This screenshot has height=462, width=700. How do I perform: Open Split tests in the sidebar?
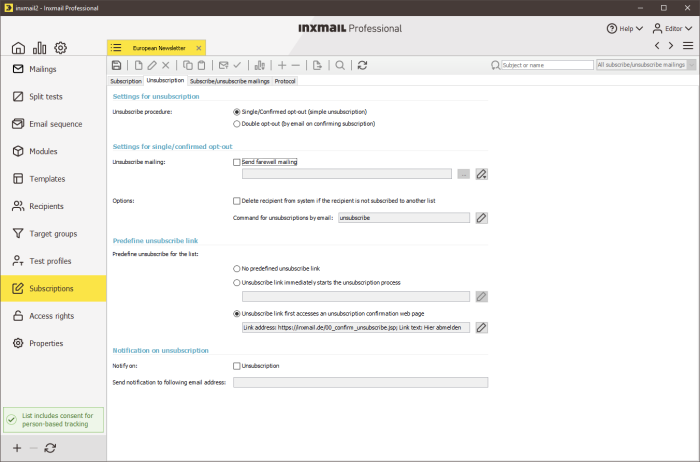54,96
